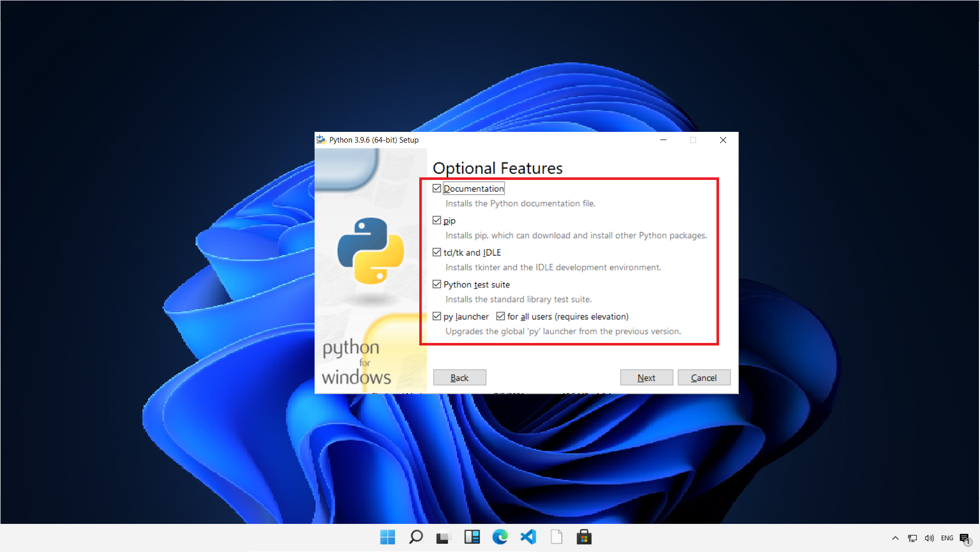Open Widgets from the taskbar
Viewport: 980px width, 552px height.
point(472,537)
